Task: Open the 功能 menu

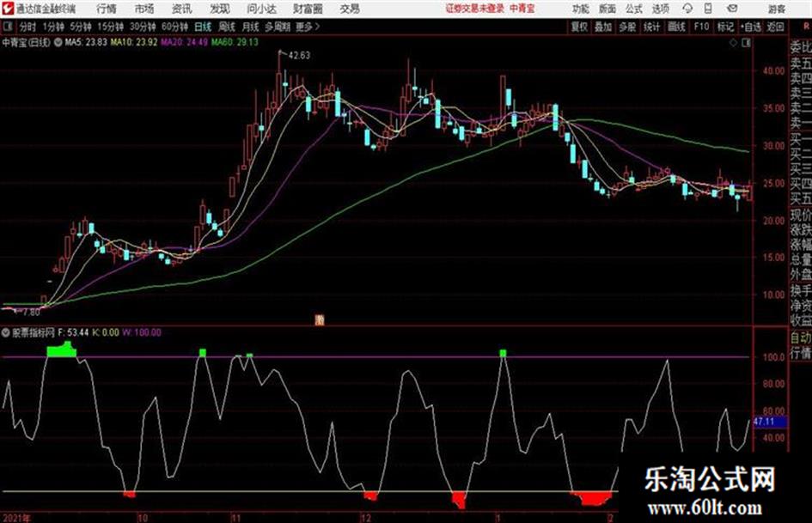Action: click(x=581, y=9)
